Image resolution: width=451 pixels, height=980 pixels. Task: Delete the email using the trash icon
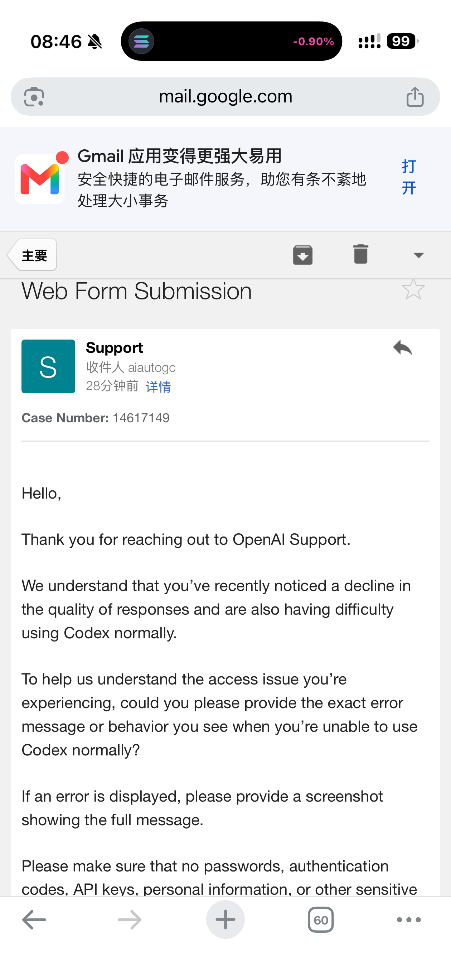(360, 254)
